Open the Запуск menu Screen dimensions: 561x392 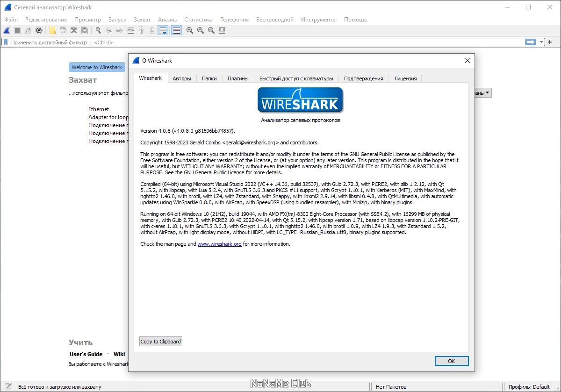(117, 20)
